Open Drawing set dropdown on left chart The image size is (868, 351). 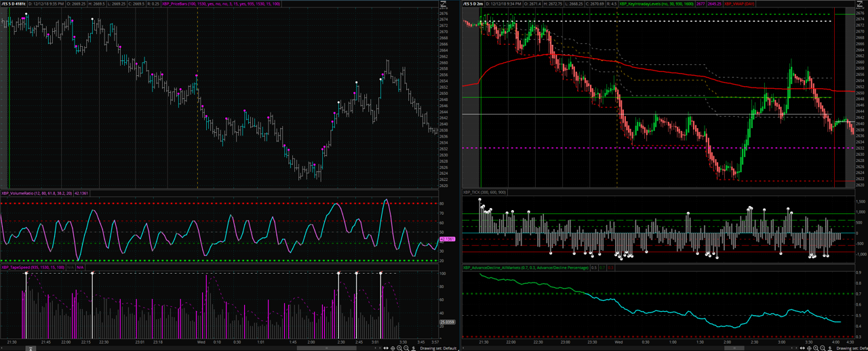tap(439, 348)
